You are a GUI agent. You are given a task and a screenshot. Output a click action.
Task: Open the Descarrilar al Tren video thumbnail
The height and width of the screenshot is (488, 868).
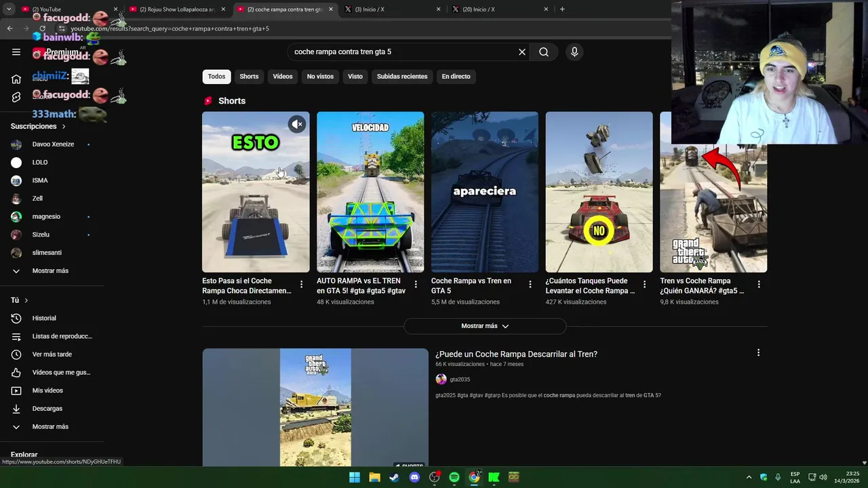click(315, 407)
